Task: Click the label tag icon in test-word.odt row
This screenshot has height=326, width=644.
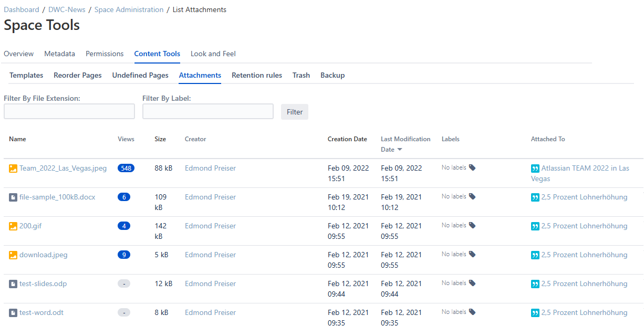Action: [x=472, y=312]
